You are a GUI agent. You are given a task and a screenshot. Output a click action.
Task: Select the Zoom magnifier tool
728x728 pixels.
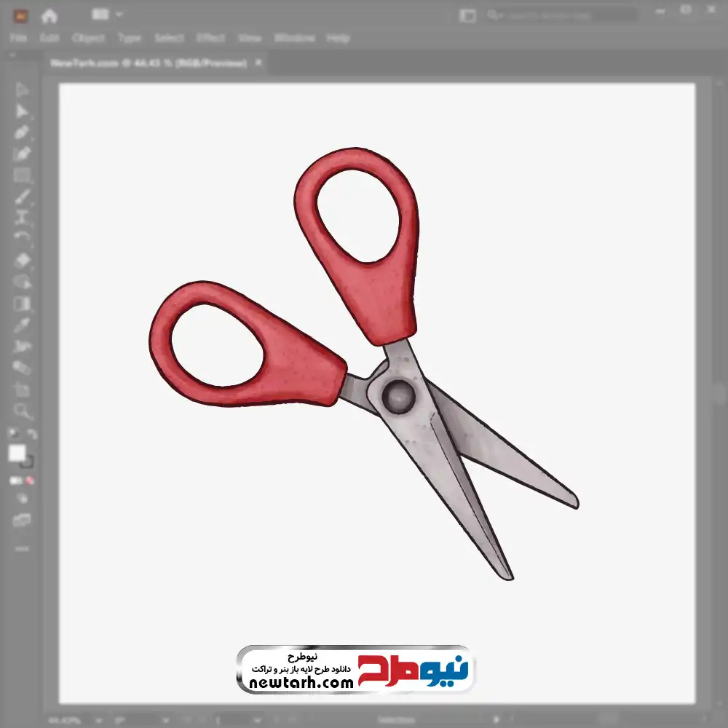point(22,411)
